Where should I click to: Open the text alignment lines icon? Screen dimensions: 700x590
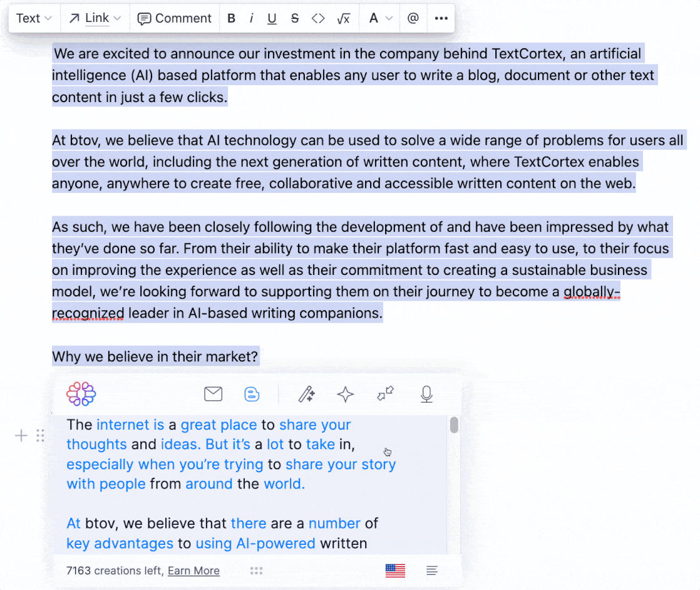pyautogui.click(x=431, y=571)
